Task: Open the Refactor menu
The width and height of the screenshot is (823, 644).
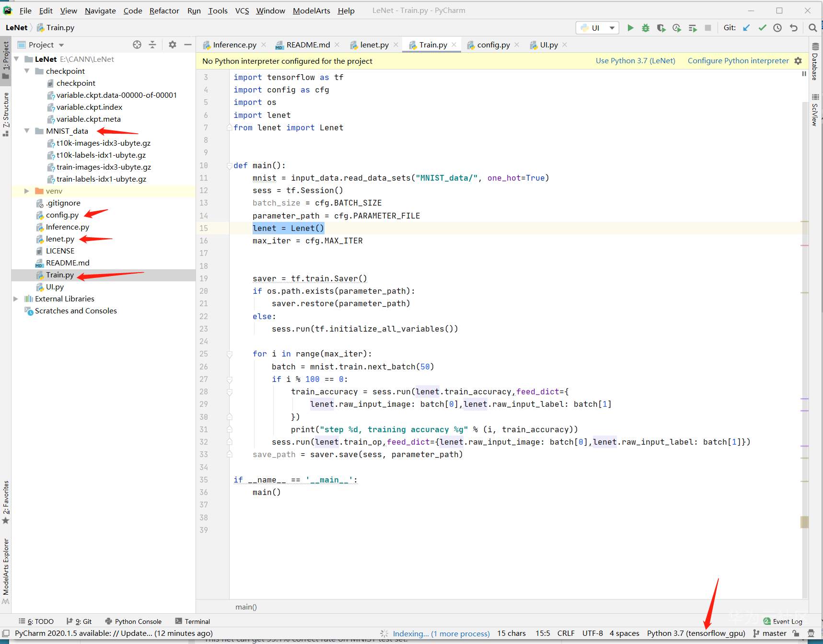Action: pyautogui.click(x=164, y=11)
